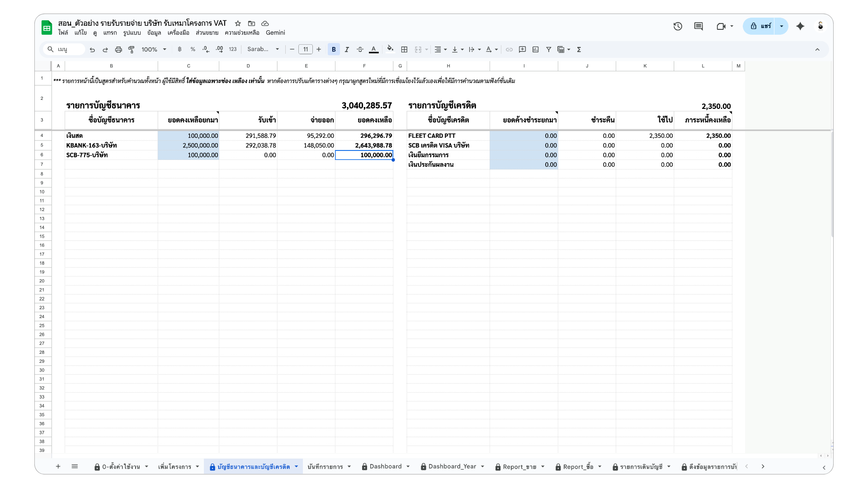The image size is (868, 488).
Task: Click the redo icon in toolbar
Action: [105, 50]
